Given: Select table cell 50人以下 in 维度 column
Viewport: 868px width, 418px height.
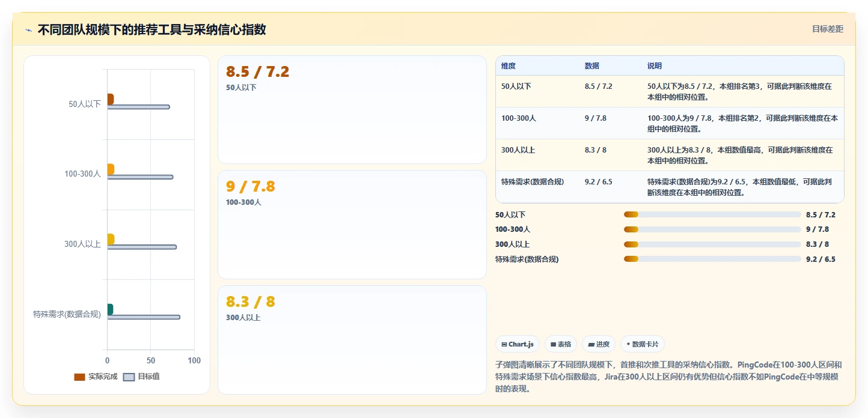Looking at the screenshot, I should [x=516, y=86].
